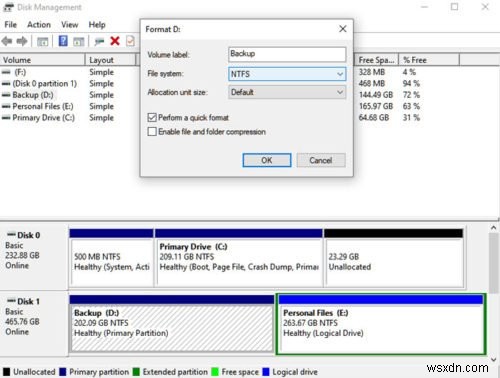Uncheck Perform a quick format

(152, 117)
